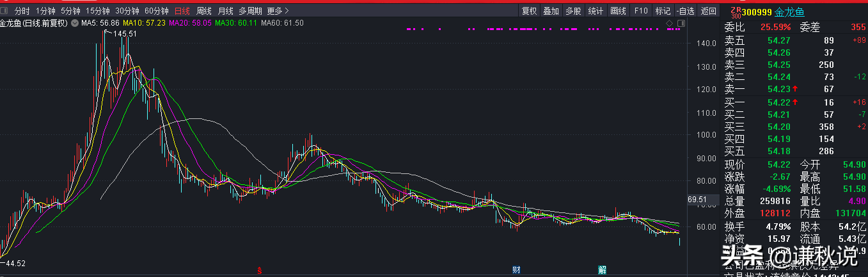Viewport: 868px width, 277px height.
Task: Switch to 60分钟 period tab
Action: tap(157, 11)
